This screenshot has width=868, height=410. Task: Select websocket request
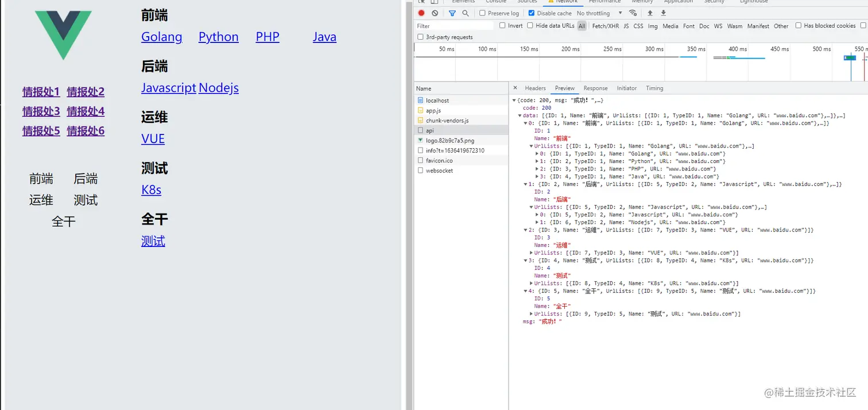462,171
